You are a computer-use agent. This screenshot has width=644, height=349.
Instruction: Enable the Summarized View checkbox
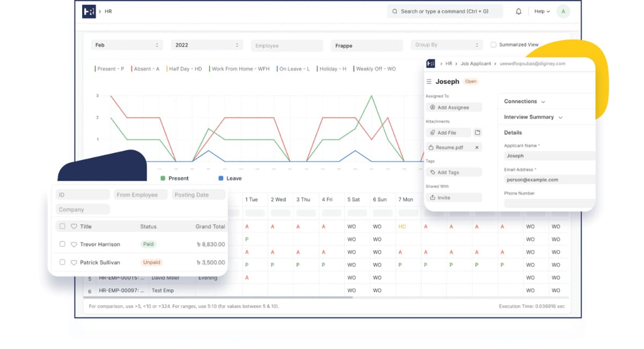494,45
